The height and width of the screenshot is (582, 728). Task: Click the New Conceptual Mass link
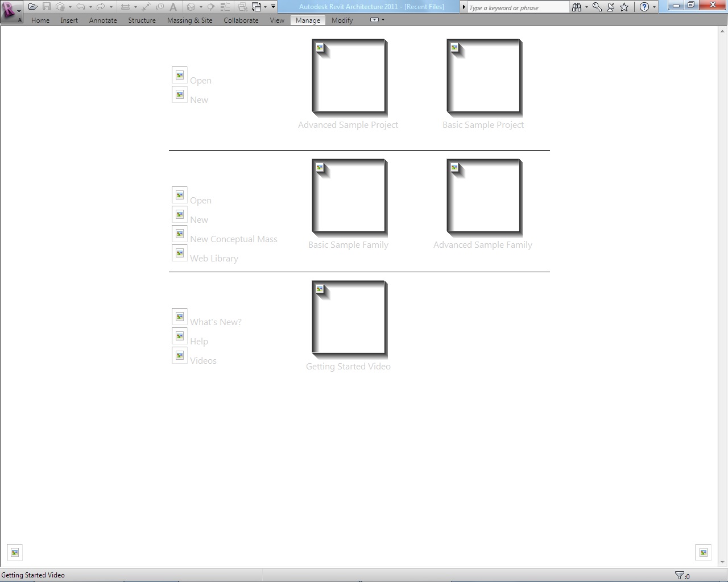coord(234,239)
